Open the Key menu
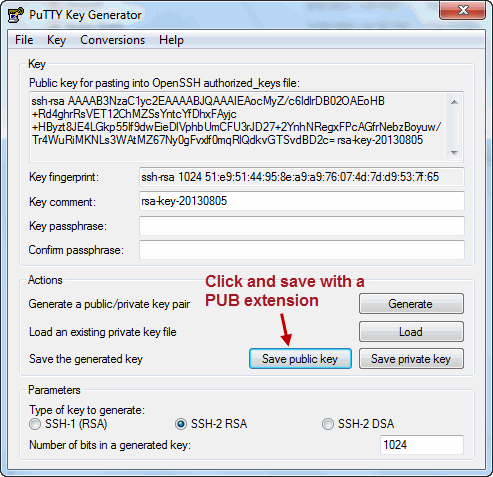 coord(56,40)
